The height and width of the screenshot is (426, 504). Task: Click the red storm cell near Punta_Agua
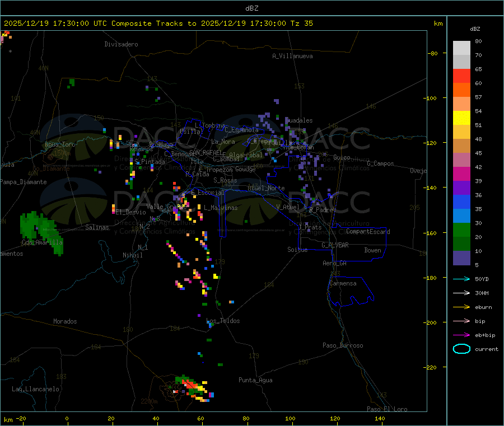190,384
